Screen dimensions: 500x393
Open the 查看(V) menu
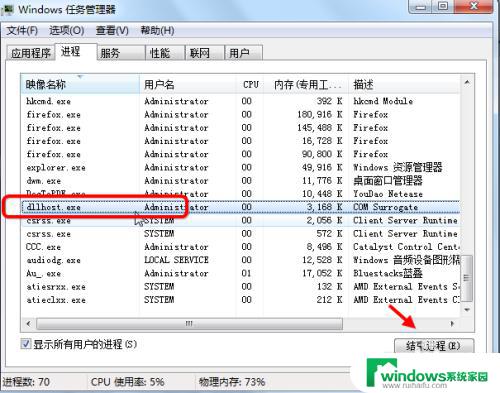coord(112,31)
